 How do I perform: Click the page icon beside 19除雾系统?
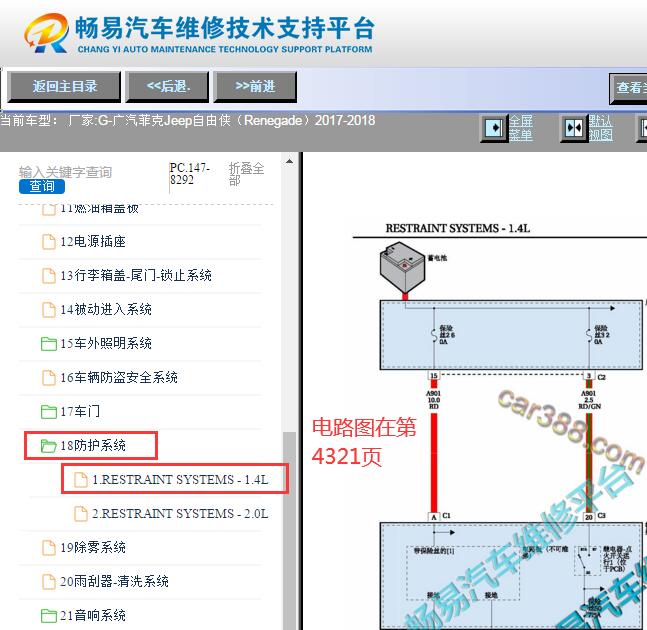(49, 548)
